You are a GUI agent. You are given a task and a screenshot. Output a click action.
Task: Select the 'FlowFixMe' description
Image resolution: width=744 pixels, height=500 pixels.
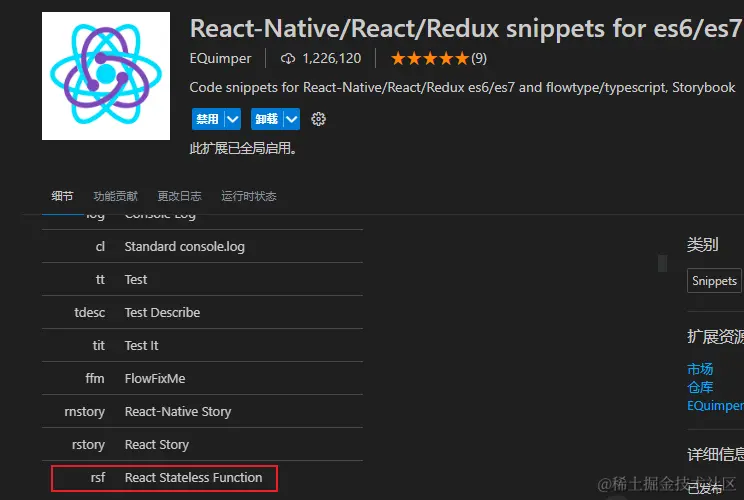tap(155, 379)
